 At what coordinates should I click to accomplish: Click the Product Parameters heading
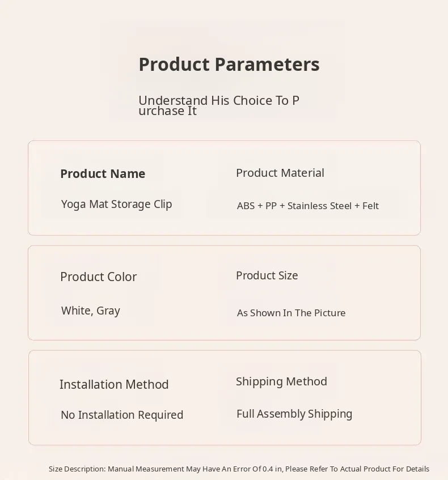point(229,65)
